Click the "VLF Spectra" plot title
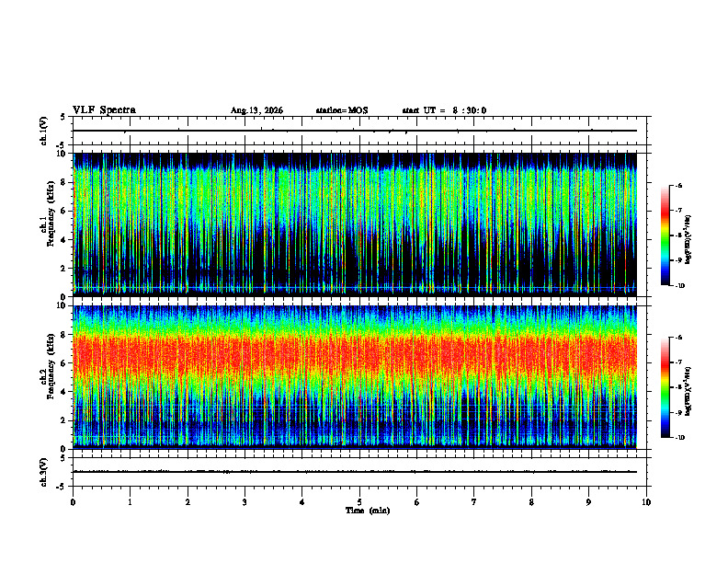 104,110
